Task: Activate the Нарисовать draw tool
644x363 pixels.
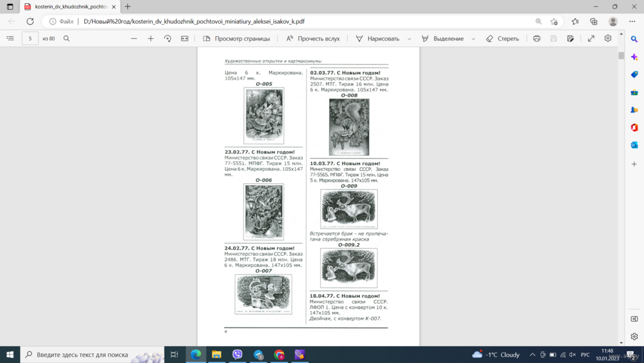Action: (378, 38)
